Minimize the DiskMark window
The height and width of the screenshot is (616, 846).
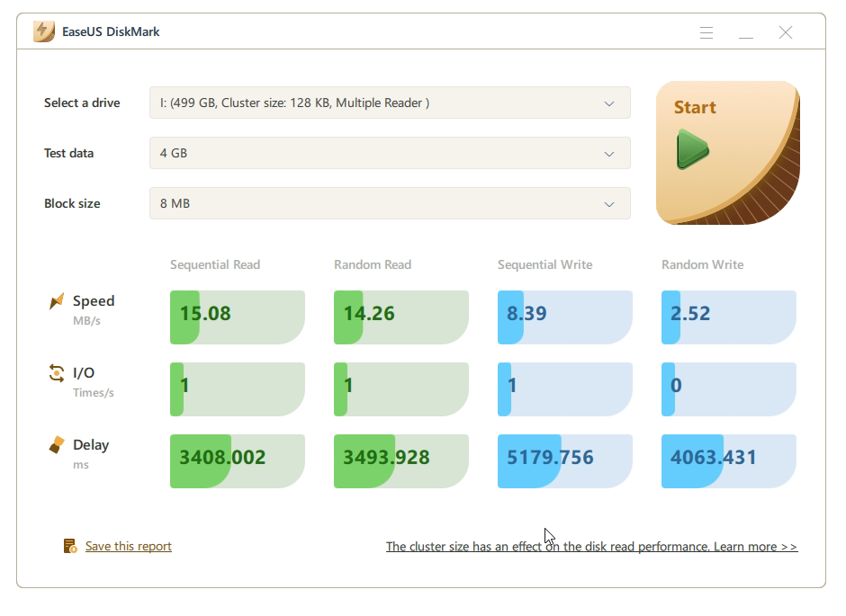click(x=746, y=32)
